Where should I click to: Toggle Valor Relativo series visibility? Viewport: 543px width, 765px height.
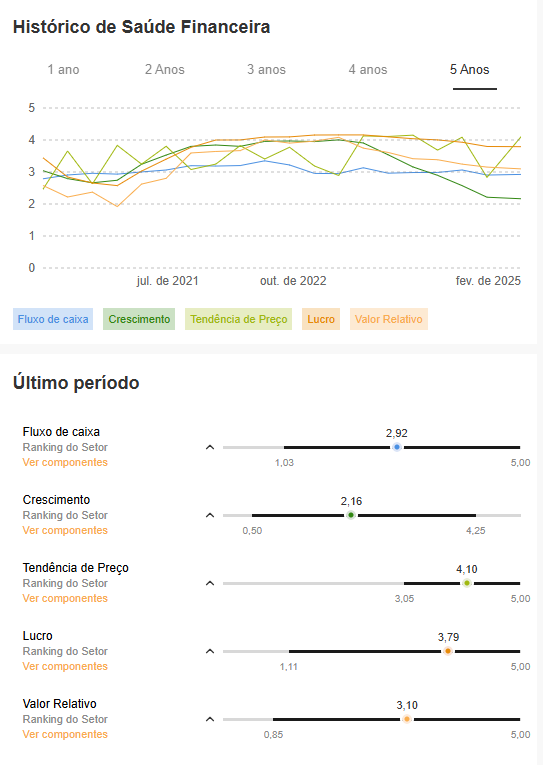pos(389,319)
